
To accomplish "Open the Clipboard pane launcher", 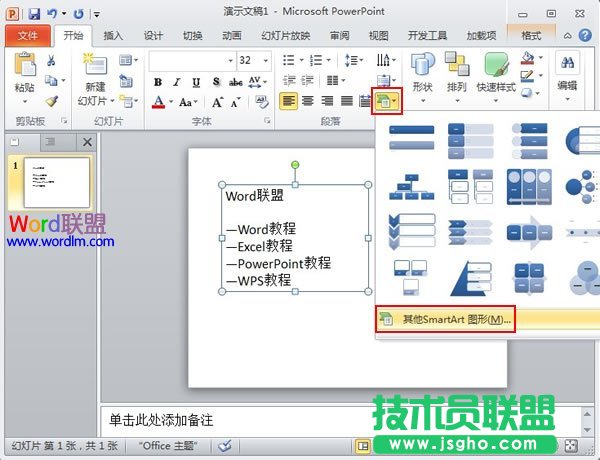I will point(64,121).
